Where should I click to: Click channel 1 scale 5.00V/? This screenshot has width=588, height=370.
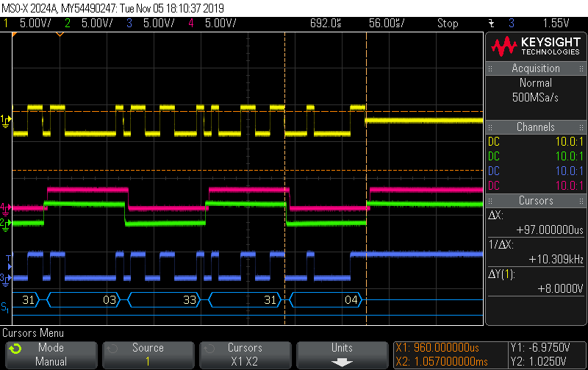tap(35, 24)
